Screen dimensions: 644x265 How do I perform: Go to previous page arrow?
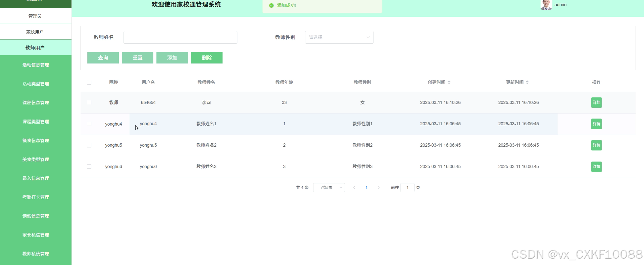pos(354,187)
